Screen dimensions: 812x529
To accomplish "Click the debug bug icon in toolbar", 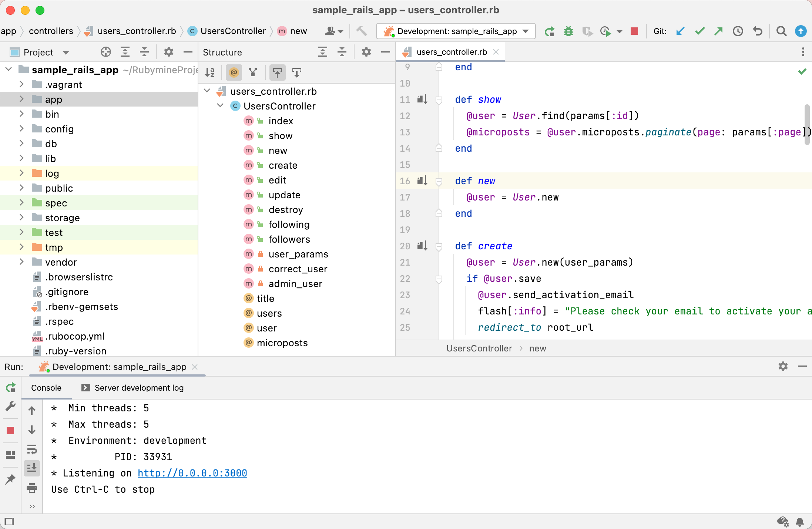I will pos(568,31).
